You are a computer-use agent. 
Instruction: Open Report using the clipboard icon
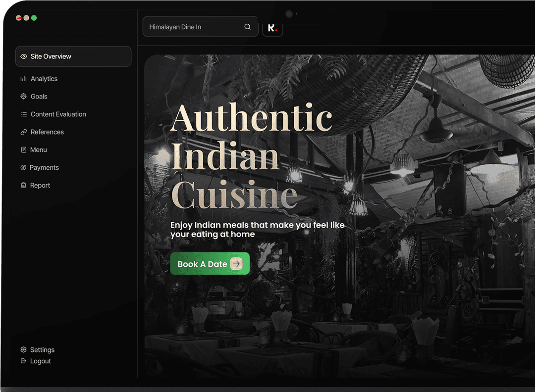[x=23, y=186]
